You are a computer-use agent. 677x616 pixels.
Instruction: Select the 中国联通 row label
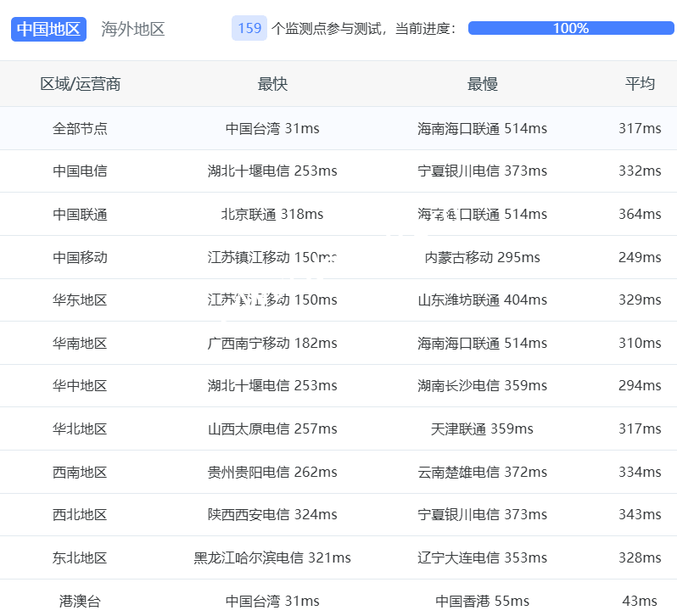click(81, 215)
